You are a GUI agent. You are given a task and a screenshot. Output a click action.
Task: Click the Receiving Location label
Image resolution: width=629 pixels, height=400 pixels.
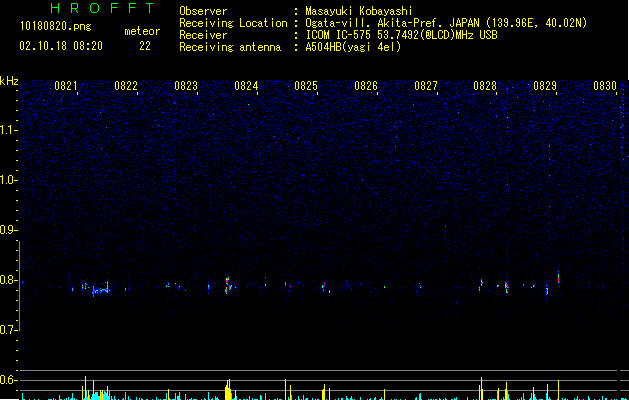click(233, 23)
